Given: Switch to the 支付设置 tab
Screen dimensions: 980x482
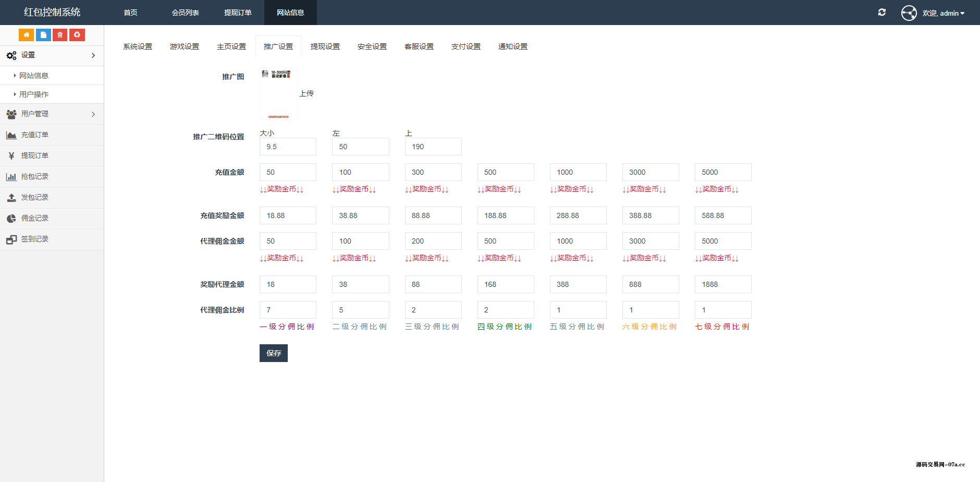Looking at the screenshot, I should 466,46.
